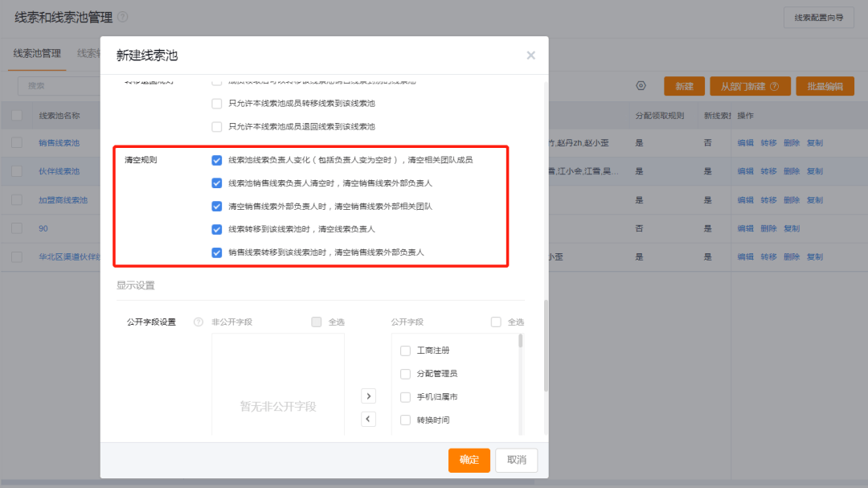Click the 显示设置 section heading
This screenshot has height=488, width=868.
tap(136, 285)
